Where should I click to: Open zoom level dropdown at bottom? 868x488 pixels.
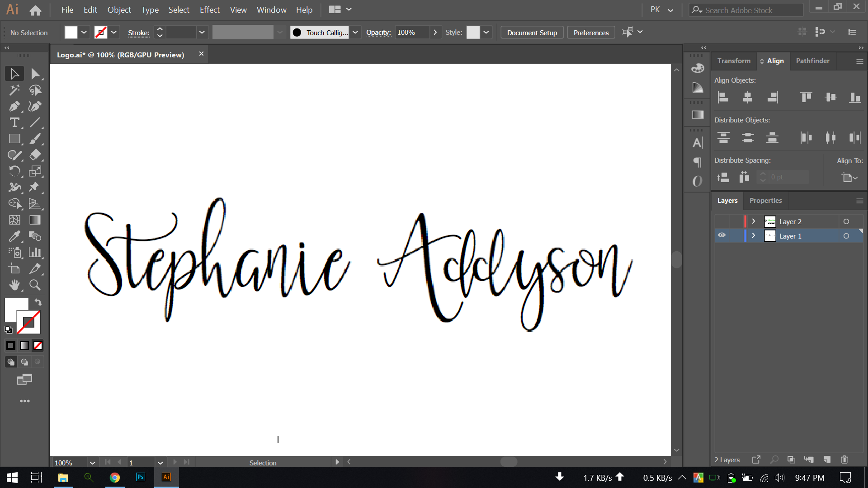[92, 463]
